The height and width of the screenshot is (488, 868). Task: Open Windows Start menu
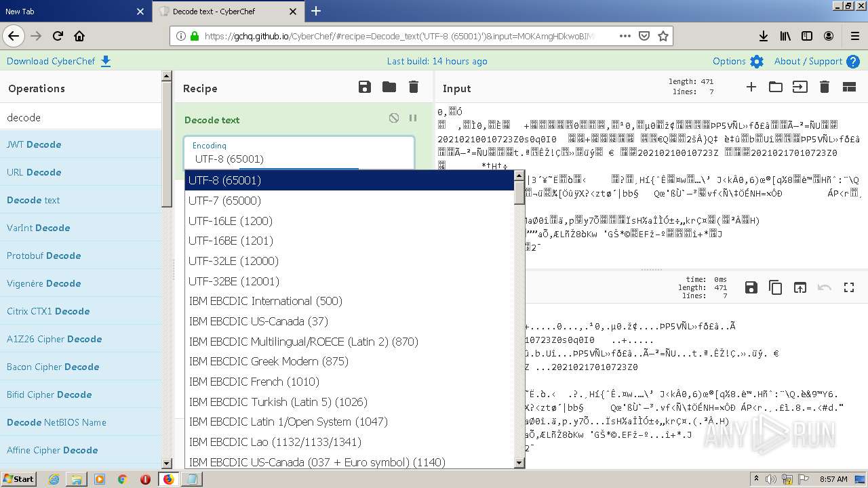pyautogui.click(x=19, y=479)
